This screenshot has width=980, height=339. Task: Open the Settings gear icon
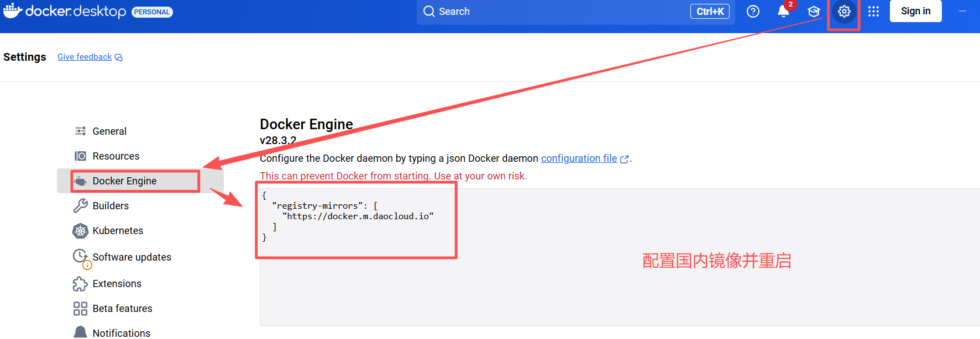(844, 11)
